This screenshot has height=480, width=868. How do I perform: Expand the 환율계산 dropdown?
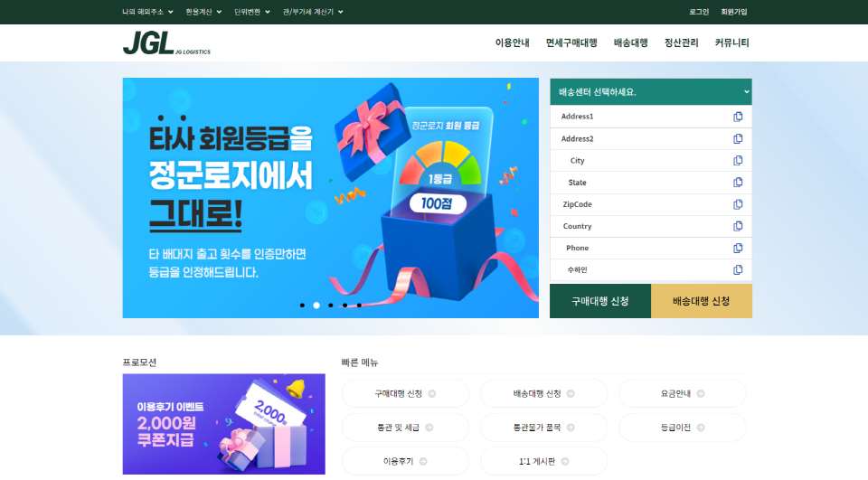[x=203, y=12]
